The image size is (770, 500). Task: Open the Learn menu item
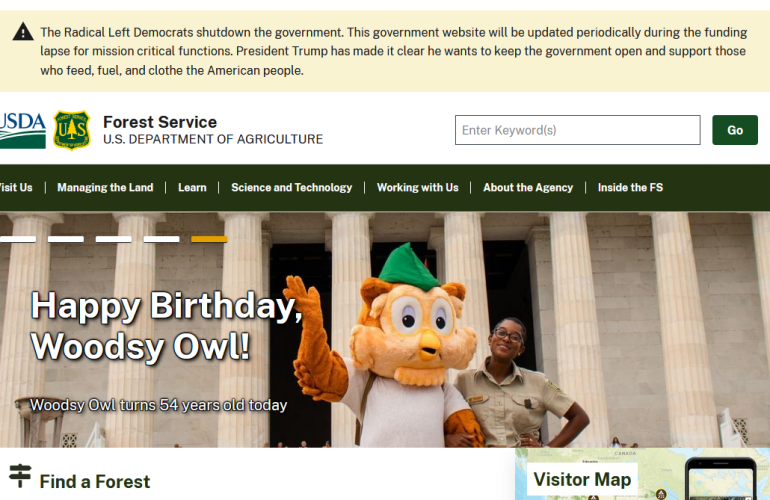pyautogui.click(x=192, y=188)
